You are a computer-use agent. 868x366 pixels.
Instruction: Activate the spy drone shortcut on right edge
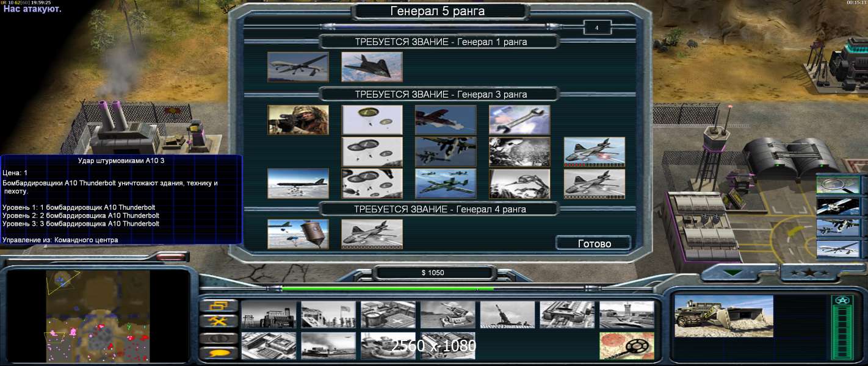click(x=838, y=249)
